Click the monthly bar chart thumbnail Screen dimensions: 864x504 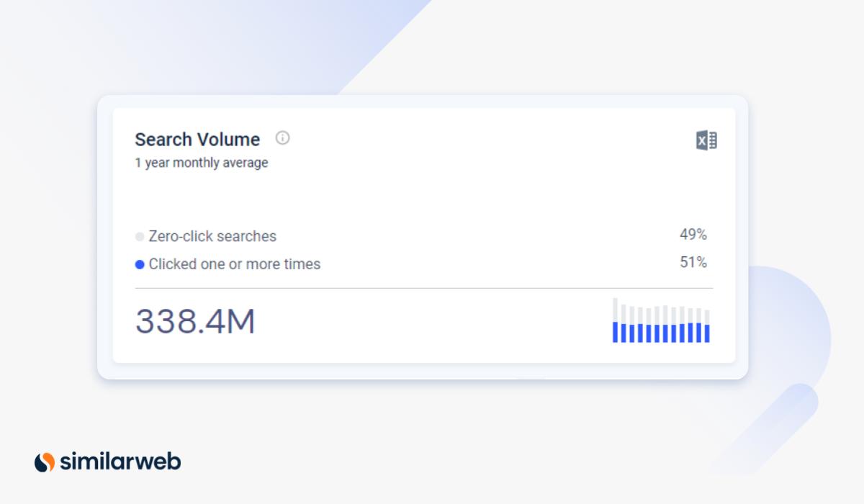point(662,320)
